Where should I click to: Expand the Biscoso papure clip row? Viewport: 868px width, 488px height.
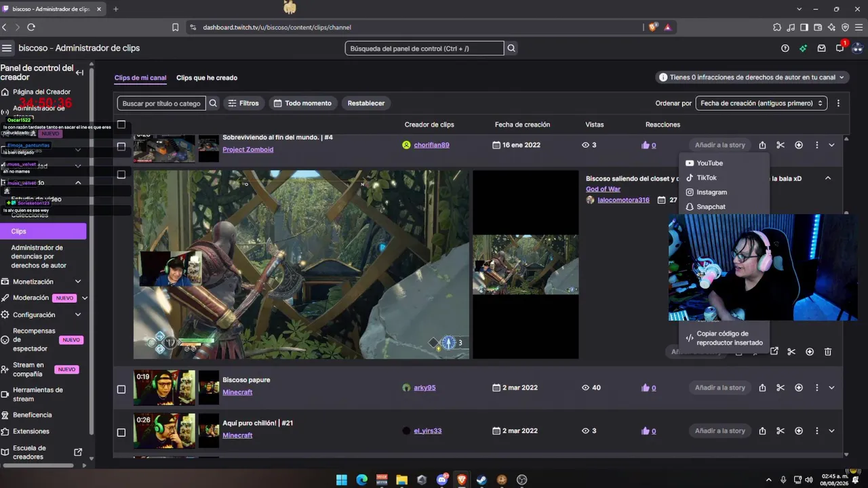(x=831, y=388)
